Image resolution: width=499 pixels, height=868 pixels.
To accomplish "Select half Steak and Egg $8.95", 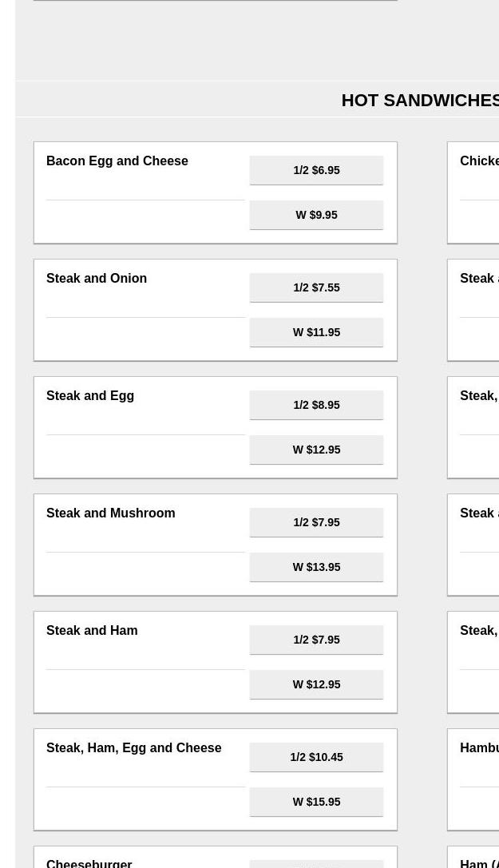I will (x=316, y=405).
